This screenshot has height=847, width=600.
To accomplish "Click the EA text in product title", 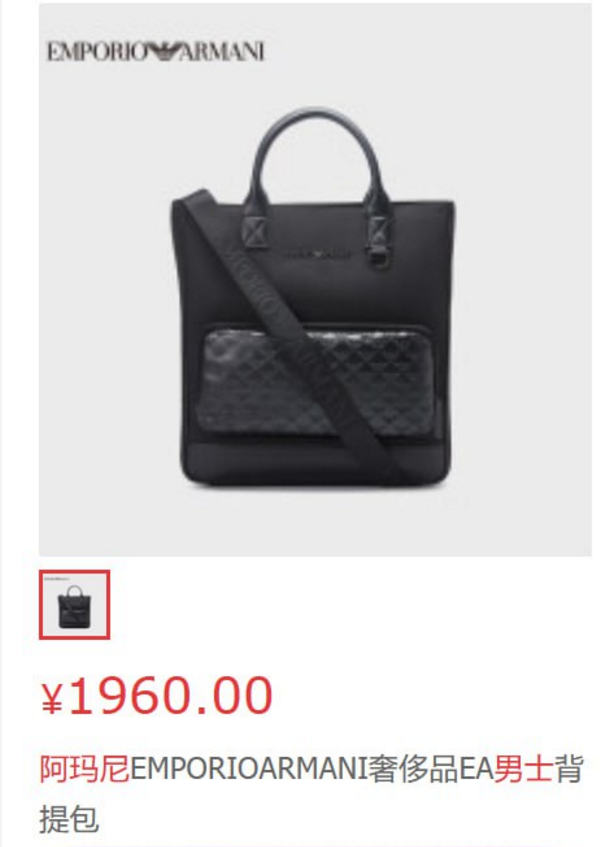I will point(476,769).
